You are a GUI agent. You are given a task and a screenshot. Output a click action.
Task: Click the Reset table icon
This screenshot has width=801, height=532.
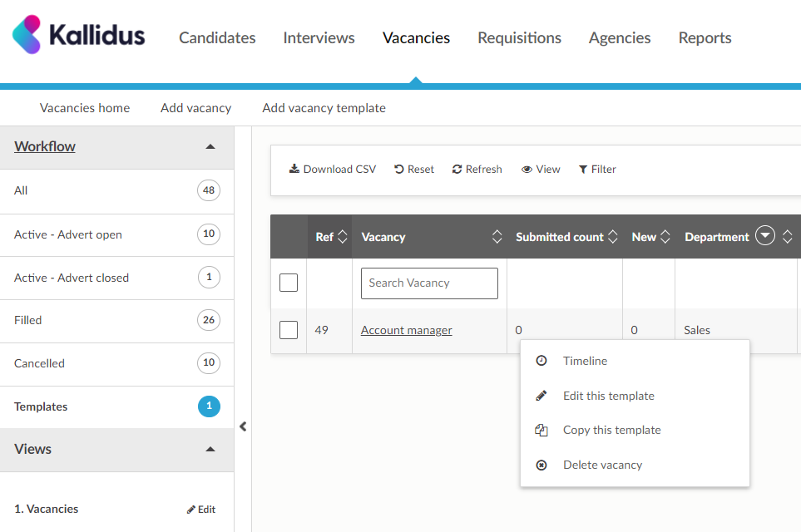coord(399,169)
